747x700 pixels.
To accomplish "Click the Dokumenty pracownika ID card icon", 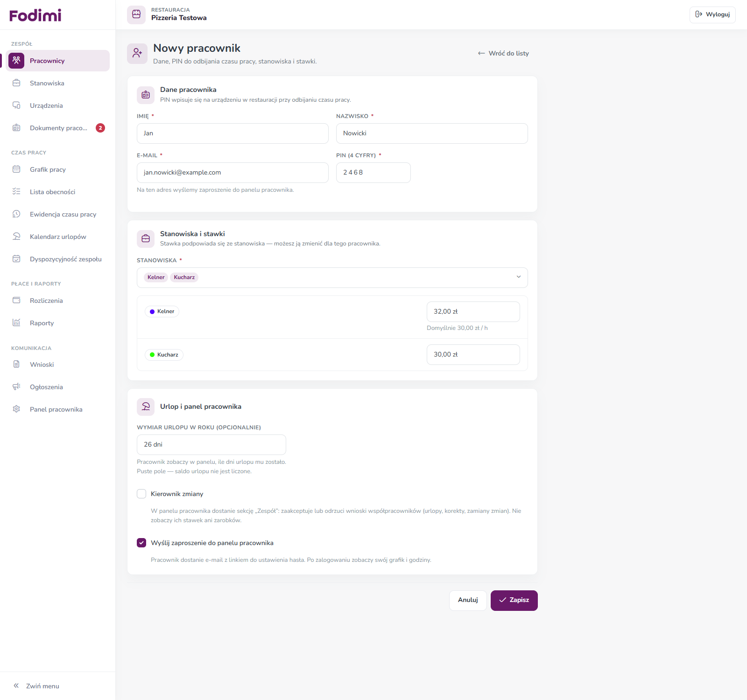I will pyautogui.click(x=16, y=128).
